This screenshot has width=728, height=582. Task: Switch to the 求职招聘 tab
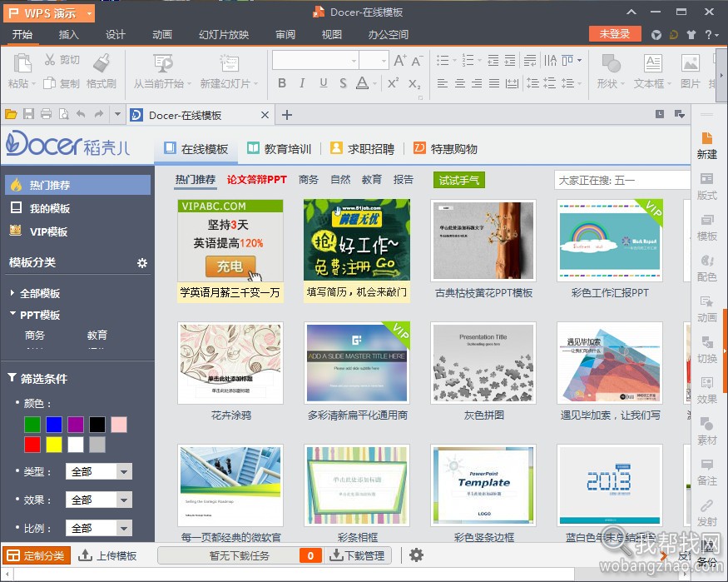click(x=362, y=149)
